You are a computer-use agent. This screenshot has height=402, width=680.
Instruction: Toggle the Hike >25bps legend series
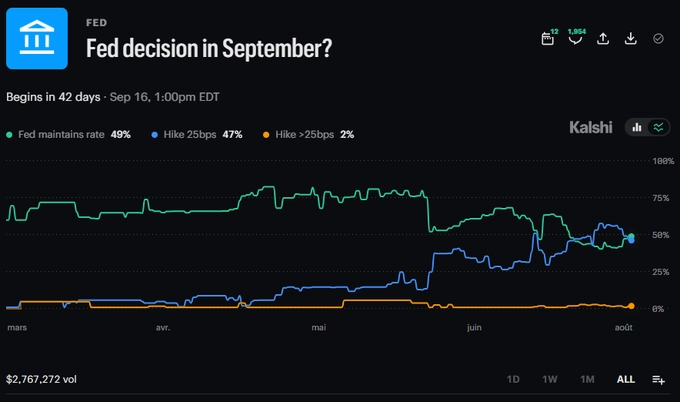click(308, 134)
